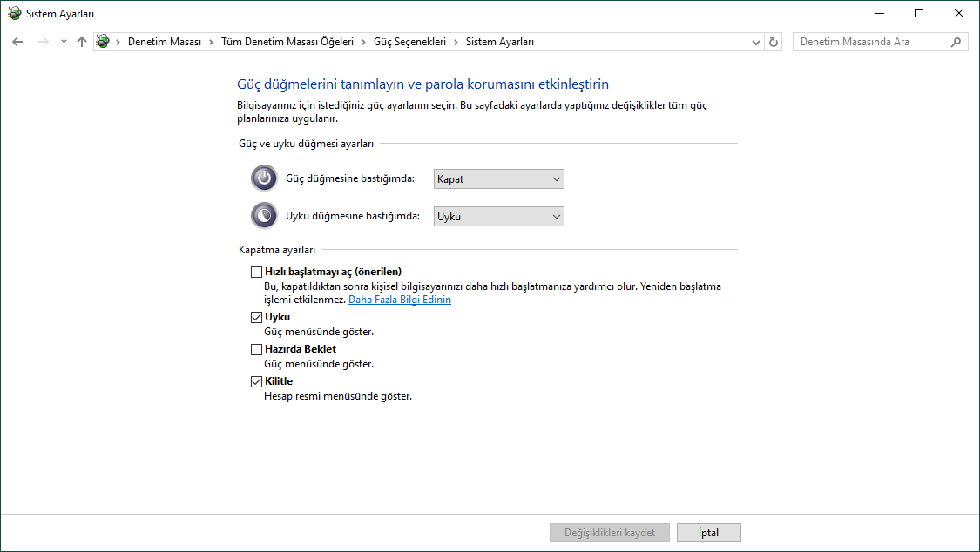Screen dimensions: 980x552
Task: Click the control panel icon in address bar
Action: (x=103, y=42)
